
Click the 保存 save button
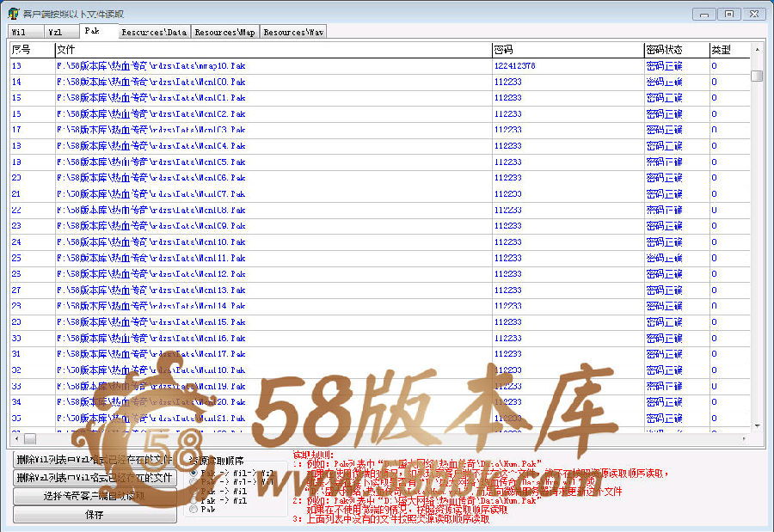(x=95, y=514)
